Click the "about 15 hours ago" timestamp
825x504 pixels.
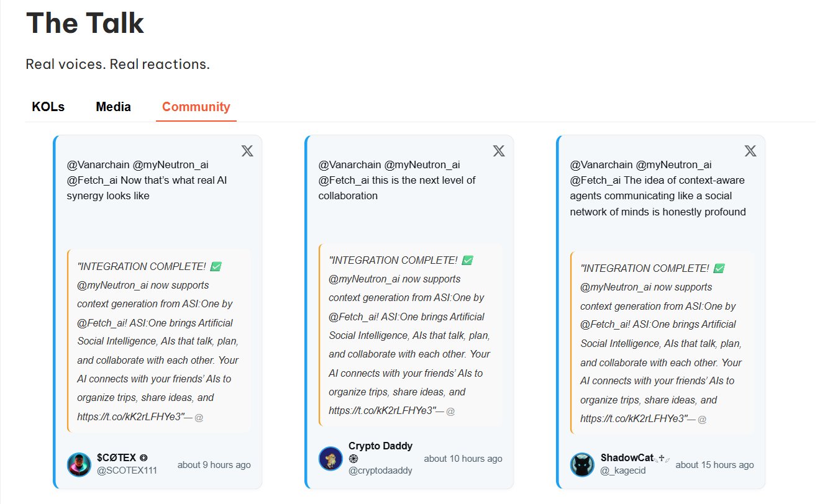pos(714,464)
